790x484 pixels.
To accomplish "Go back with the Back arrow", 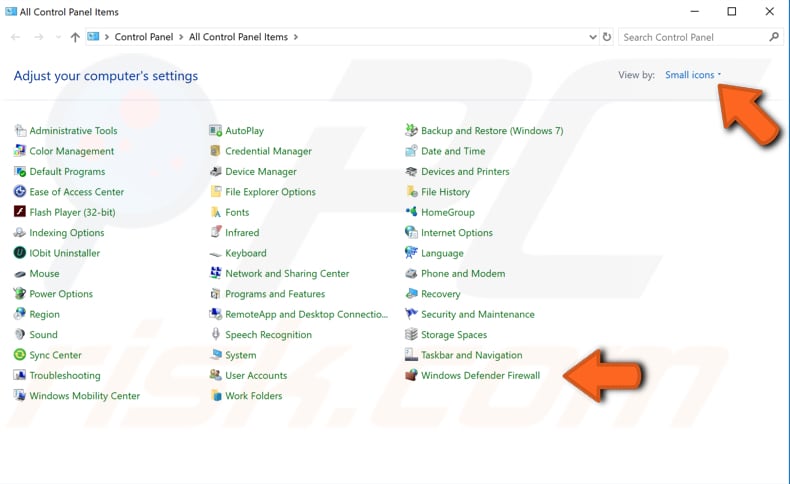I will point(15,37).
